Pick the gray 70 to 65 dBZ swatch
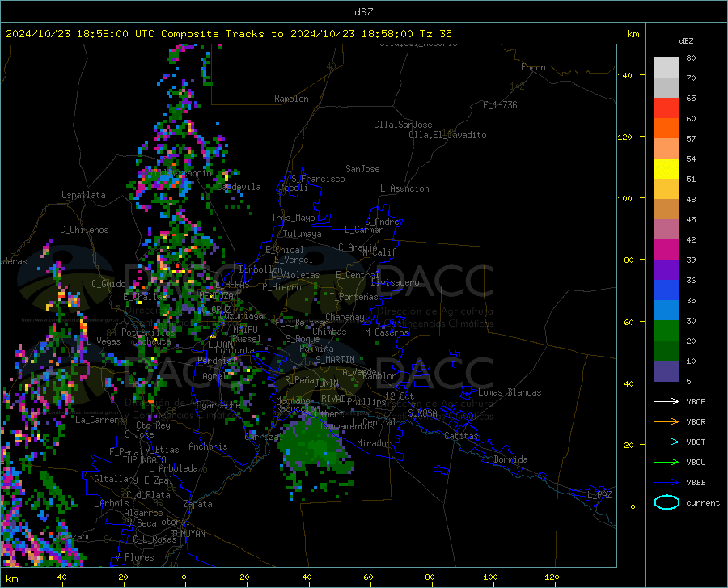This screenshot has width=728, height=588. [667, 88]
